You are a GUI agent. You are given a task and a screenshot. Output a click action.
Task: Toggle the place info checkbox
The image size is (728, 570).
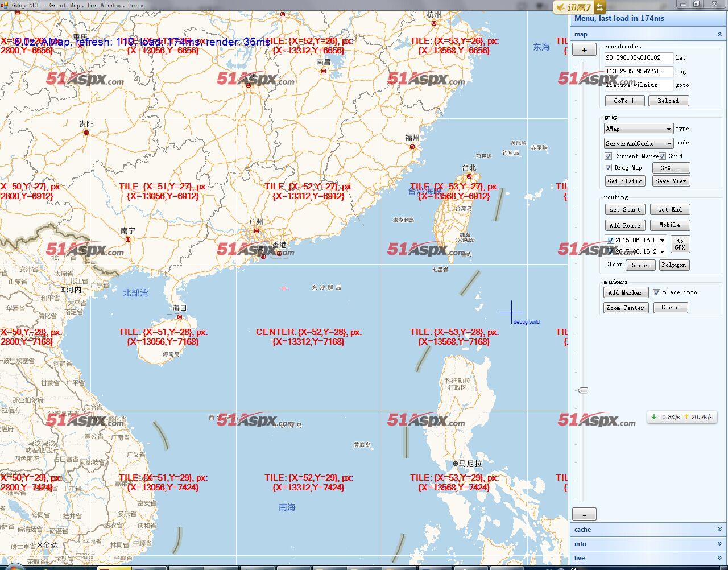[x=656, y=292]
